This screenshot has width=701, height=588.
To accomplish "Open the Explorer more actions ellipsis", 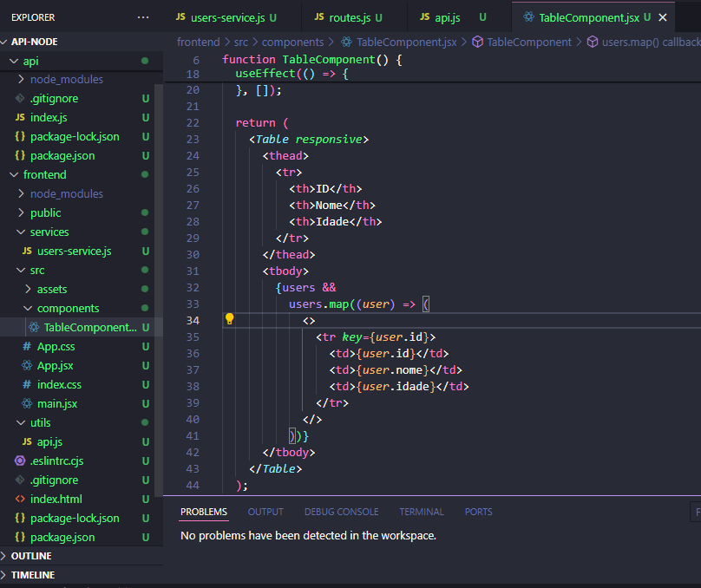I will [x=143, y=17].
